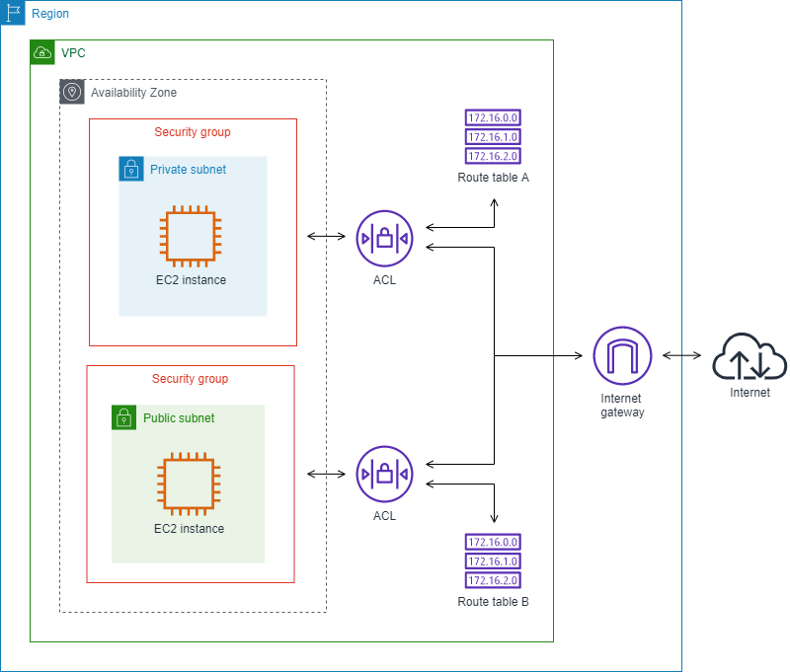790x672 pixels.
Task: Click EC2 instance label in Private subnet
Action: click(x=191, y=280)
